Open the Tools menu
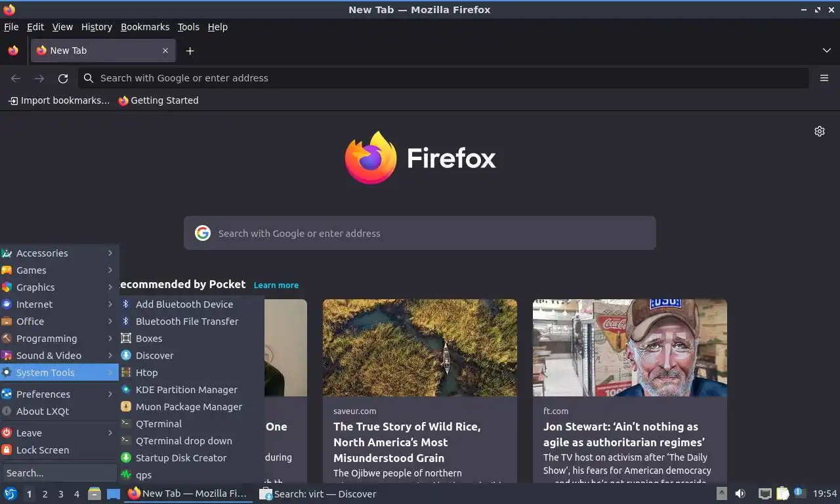The image size is (840, 504). click(188, 27)
